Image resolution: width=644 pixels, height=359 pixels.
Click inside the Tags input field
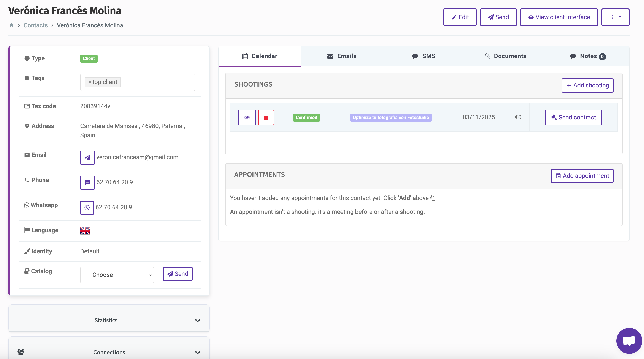pos(155,82)
